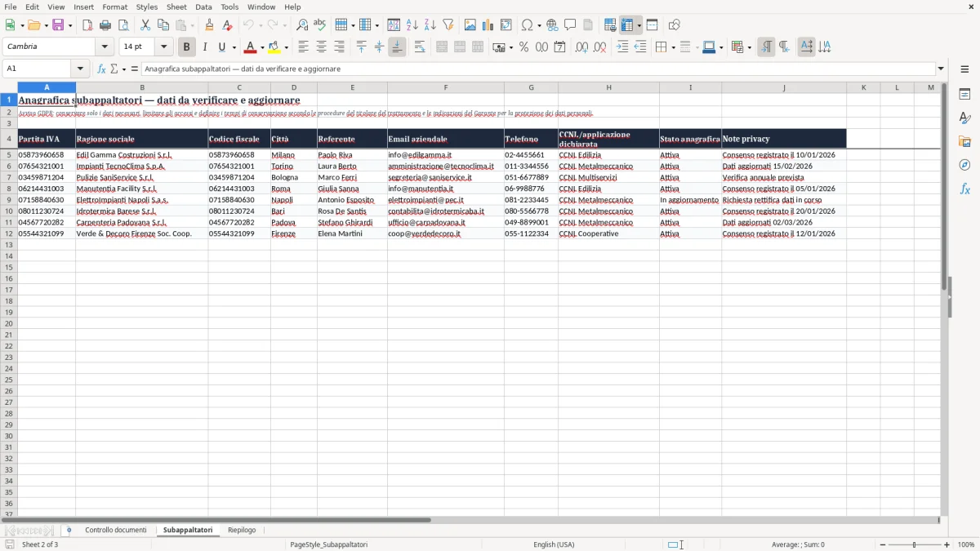Click zoom in plus button

click(x=947, y=544)
